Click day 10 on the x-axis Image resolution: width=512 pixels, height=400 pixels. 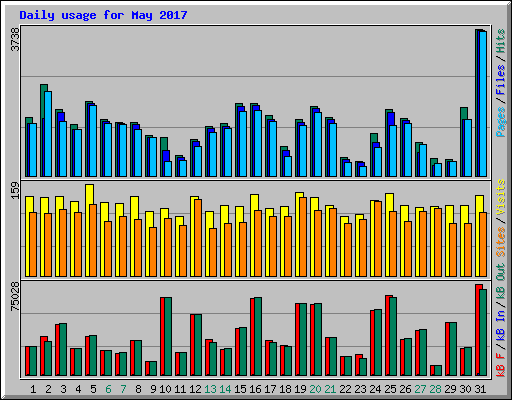[165, 389]
